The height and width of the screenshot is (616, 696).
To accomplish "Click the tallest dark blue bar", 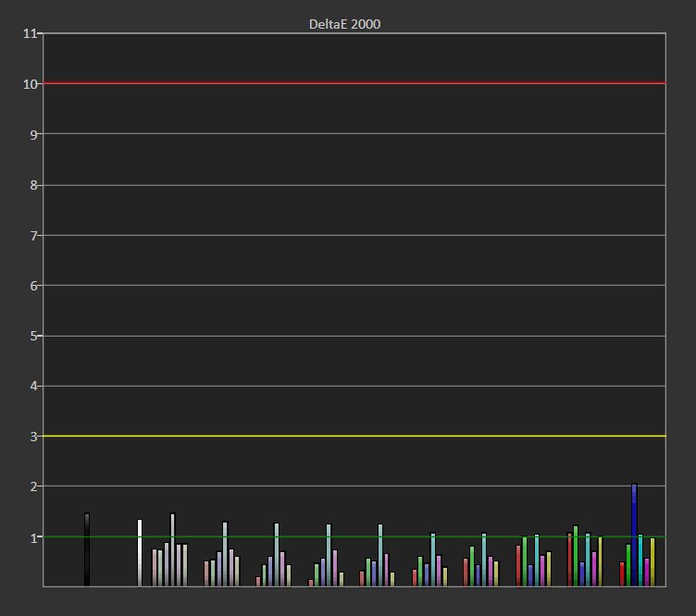I will coord(634,535).
